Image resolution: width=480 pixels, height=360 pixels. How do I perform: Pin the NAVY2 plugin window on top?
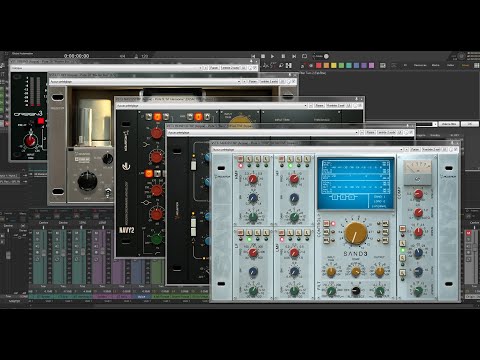357,99
